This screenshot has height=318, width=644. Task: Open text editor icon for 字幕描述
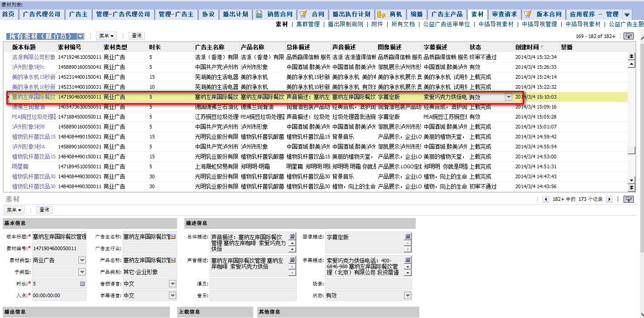pyautogui.click(x=408, y=260)
